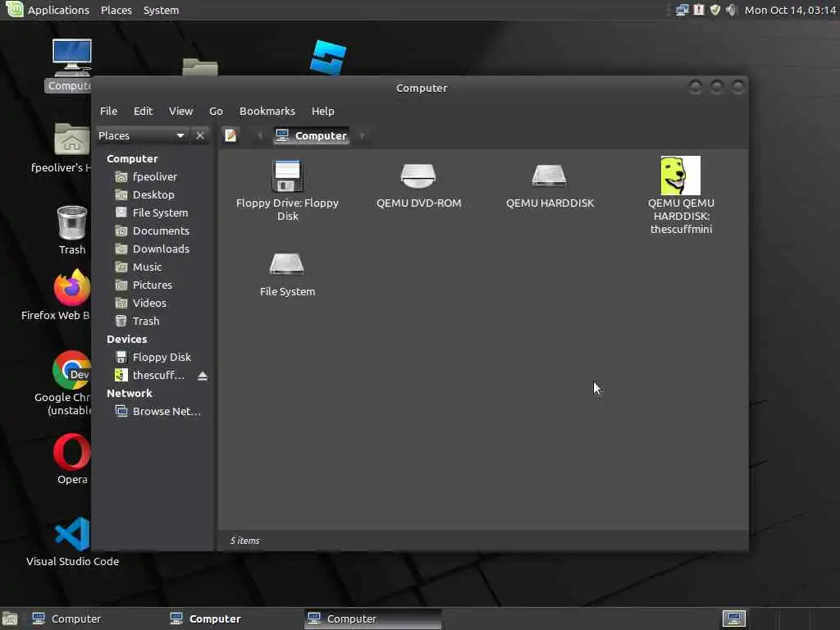The height and width of the screenshot is (630, 840).
Task: Eject the thescuff device in sidebar
Action: [x=203, y=376]
